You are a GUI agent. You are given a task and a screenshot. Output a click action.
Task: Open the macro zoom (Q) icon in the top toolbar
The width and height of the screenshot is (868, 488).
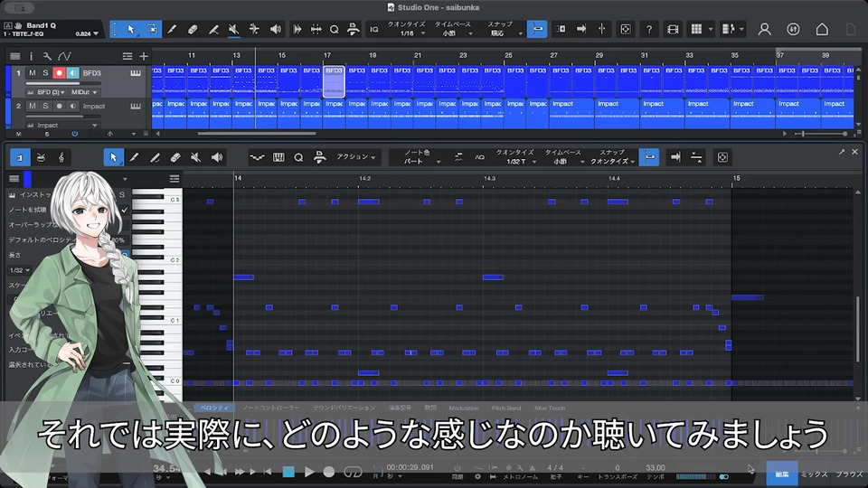(334, 29)
